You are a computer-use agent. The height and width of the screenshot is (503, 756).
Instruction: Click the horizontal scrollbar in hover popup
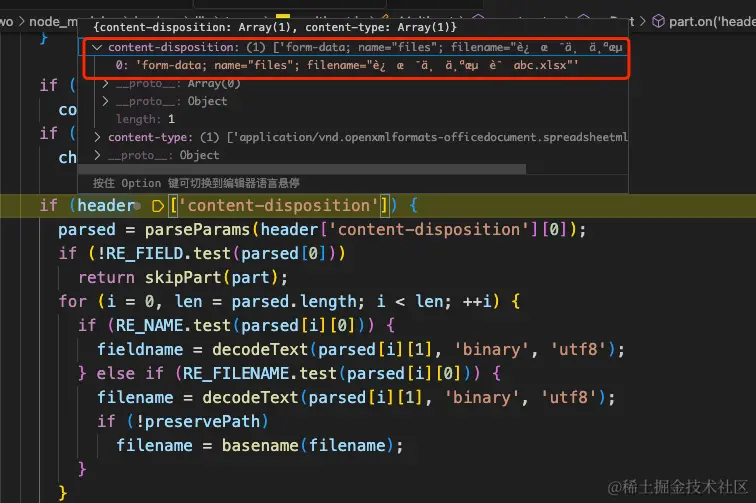pyautogui.click(x=302, y=169)
